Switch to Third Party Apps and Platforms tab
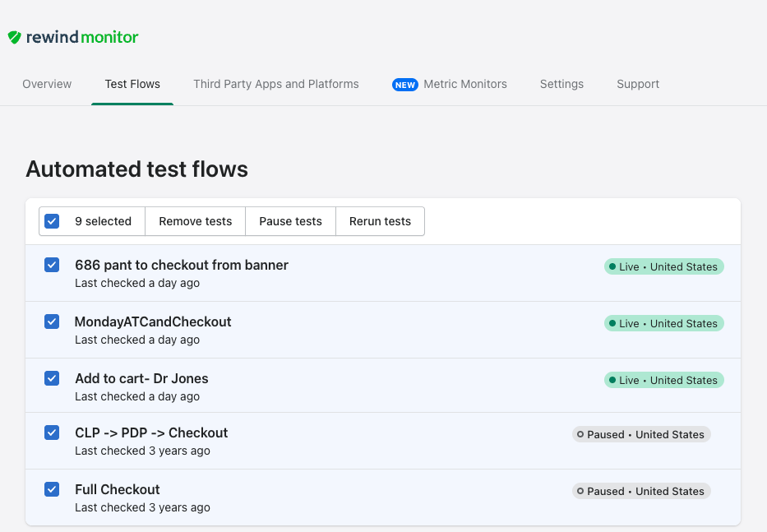767x532 pixels. (x=275, y=84)
